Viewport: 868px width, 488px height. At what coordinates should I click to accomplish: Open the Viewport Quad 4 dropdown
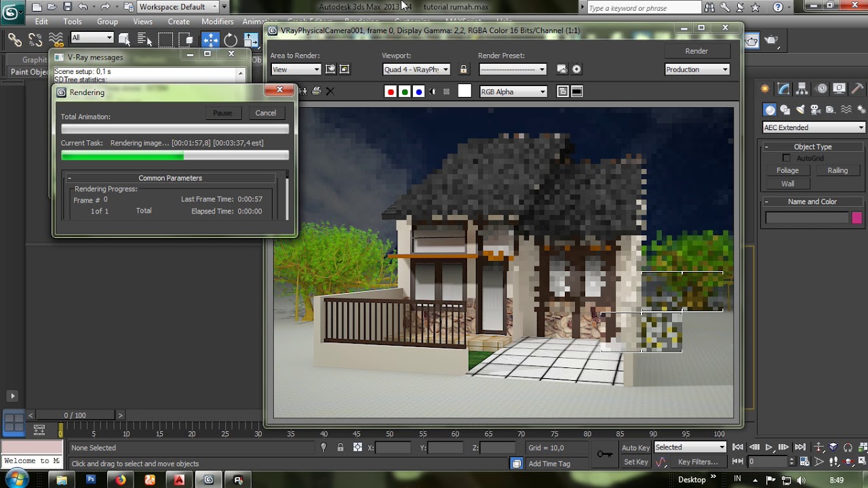(416, 69)
